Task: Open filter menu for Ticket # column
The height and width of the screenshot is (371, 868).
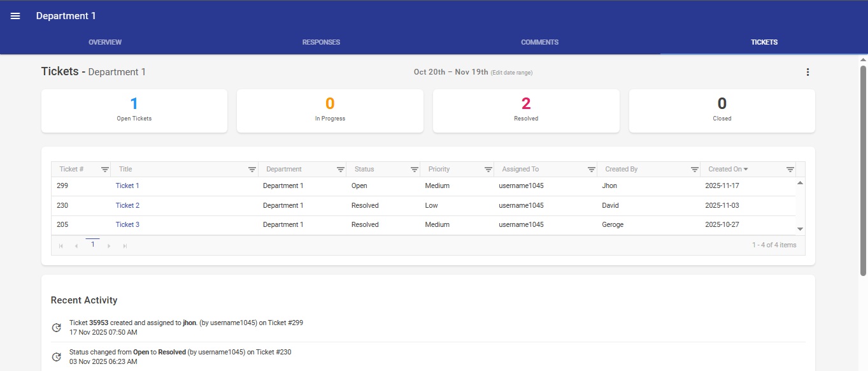Action: pyautogui.click(x=105, y=170)
